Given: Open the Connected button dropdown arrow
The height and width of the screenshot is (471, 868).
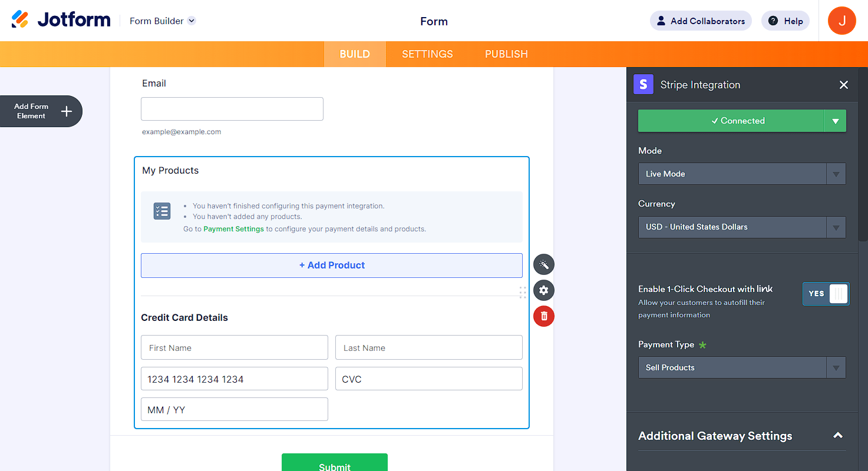Looking at the screenshot, I should pos(836,121).
